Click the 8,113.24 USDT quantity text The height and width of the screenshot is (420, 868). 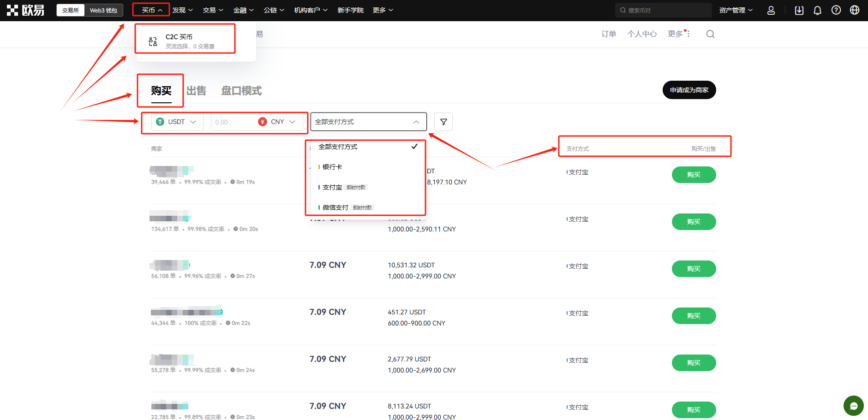[409, 406]
